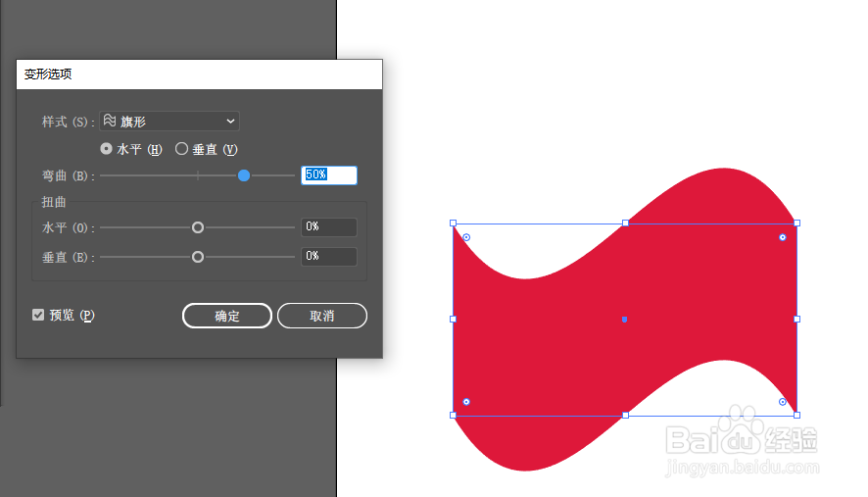Click the left-middle bounding box handle
The image size is (868, 497).
pos(453,319)
